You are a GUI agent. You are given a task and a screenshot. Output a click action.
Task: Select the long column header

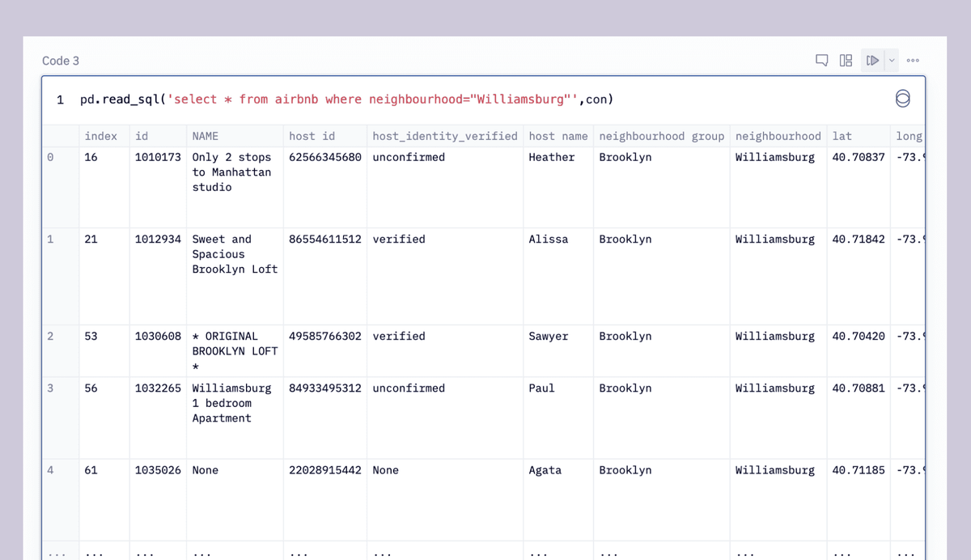pyautogui.click(x=910, y=136)
